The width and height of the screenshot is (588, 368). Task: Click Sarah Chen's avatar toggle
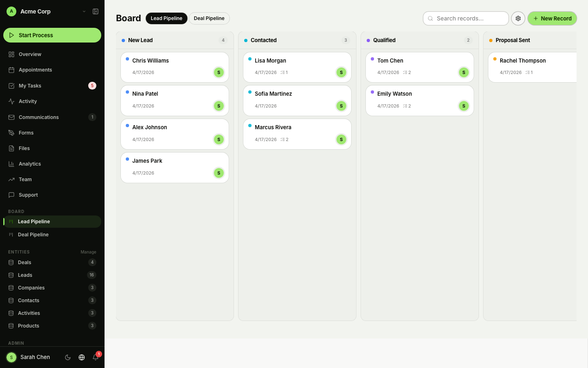pyautogui.click(x=11, y=357)
